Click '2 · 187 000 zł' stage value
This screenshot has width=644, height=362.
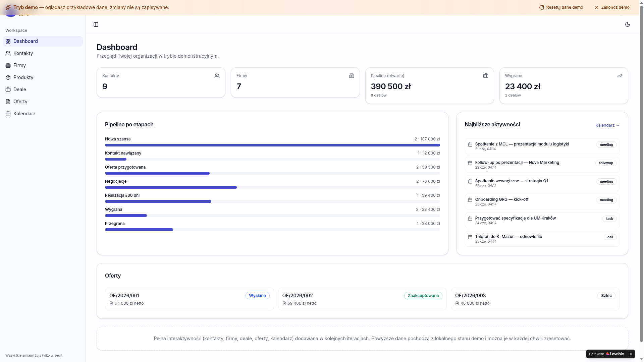point(427,139)
